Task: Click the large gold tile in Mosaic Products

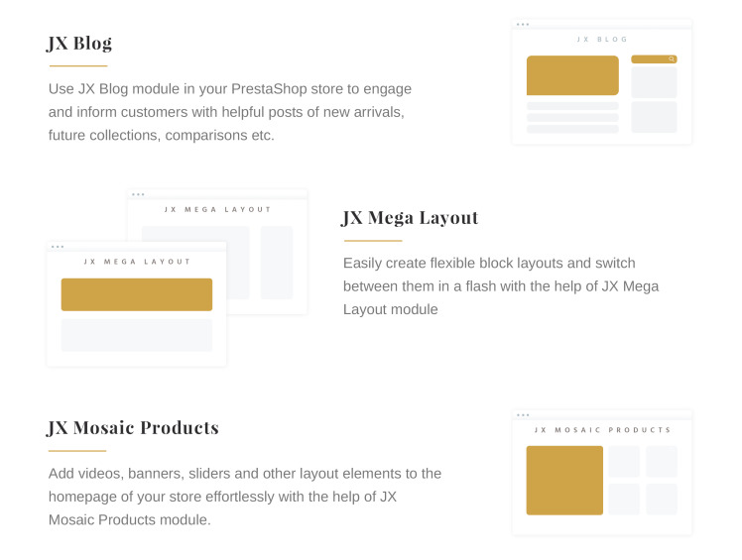Action: (564, 480)
